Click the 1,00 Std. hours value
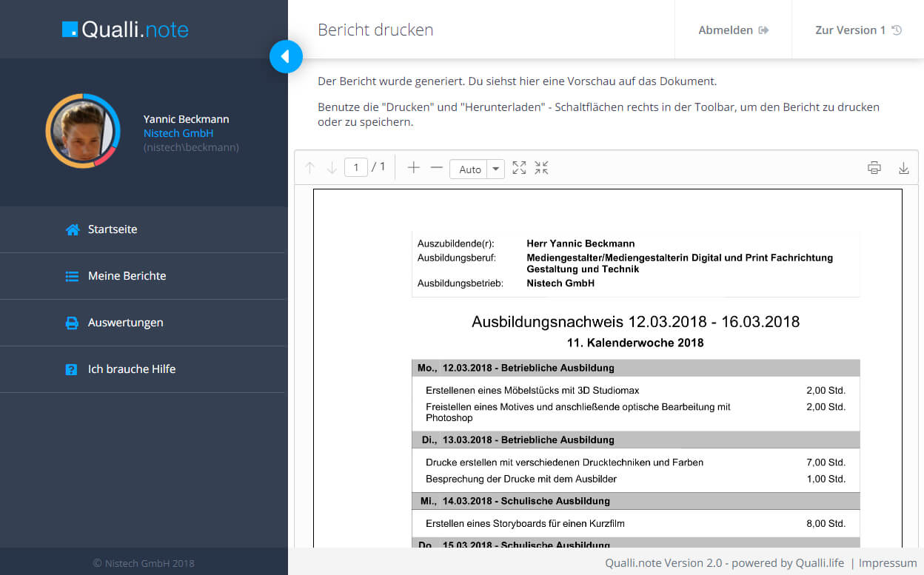 point(826,479)
